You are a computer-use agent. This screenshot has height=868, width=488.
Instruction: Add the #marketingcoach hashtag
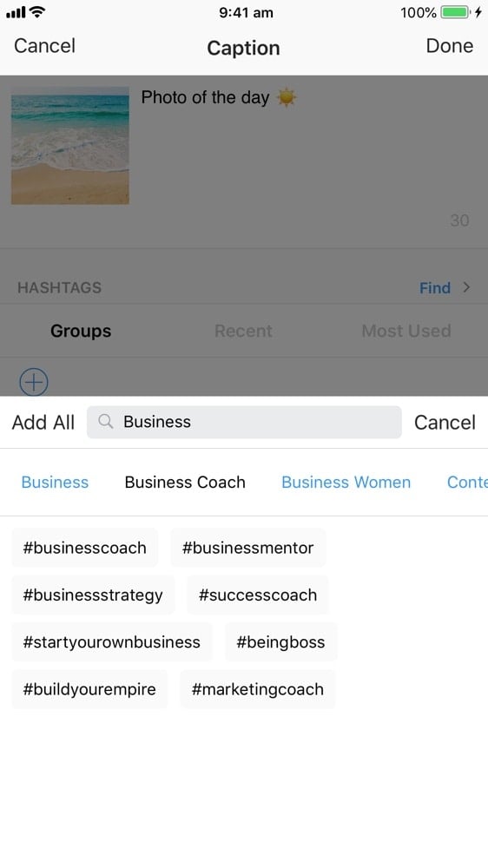coord(258,689)
